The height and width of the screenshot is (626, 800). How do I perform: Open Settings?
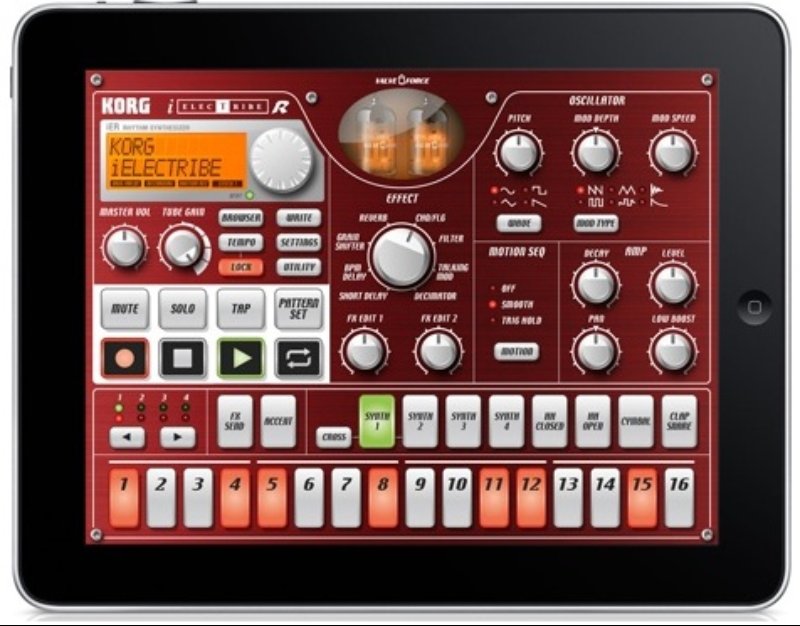click(x=299, y=242)
